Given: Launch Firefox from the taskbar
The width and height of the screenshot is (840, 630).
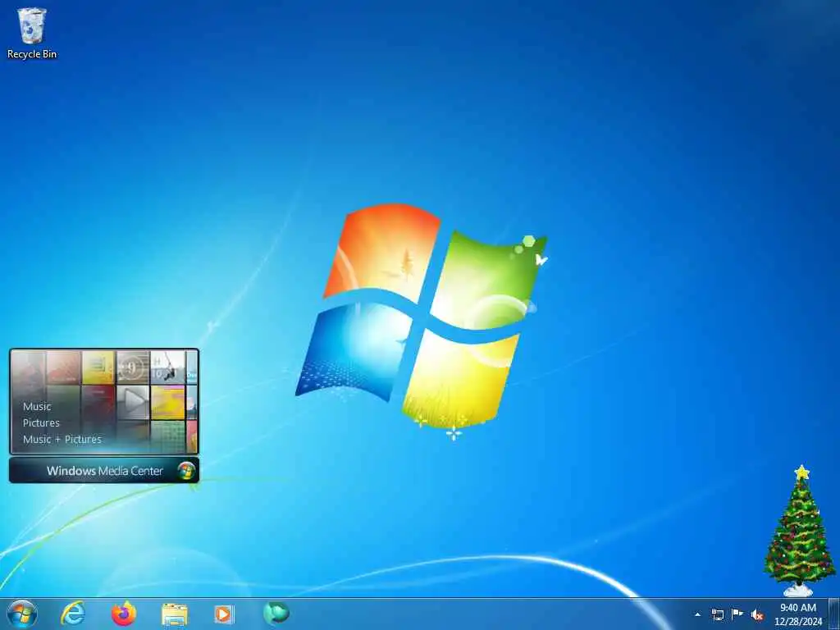Looking at the screenshot, I should tap(124, 614).
